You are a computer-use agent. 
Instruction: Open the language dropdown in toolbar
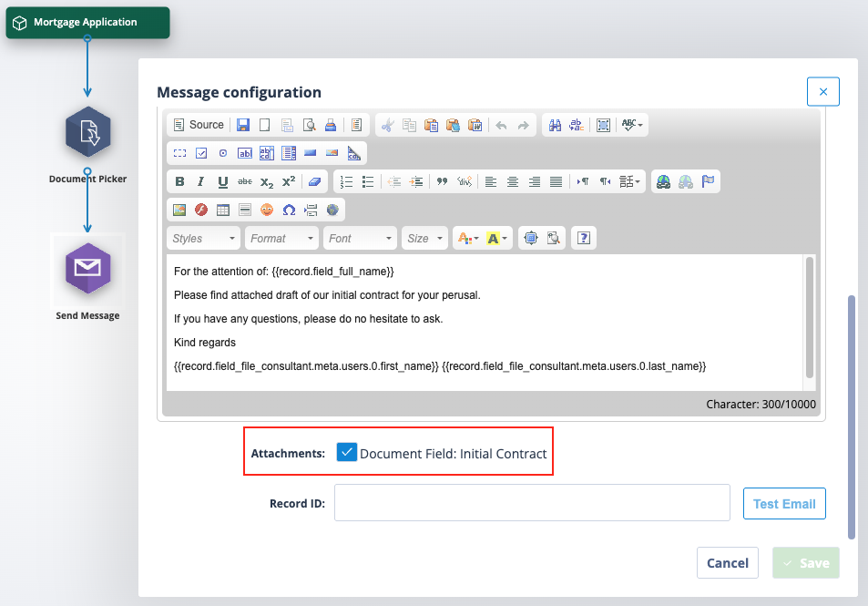629,181
